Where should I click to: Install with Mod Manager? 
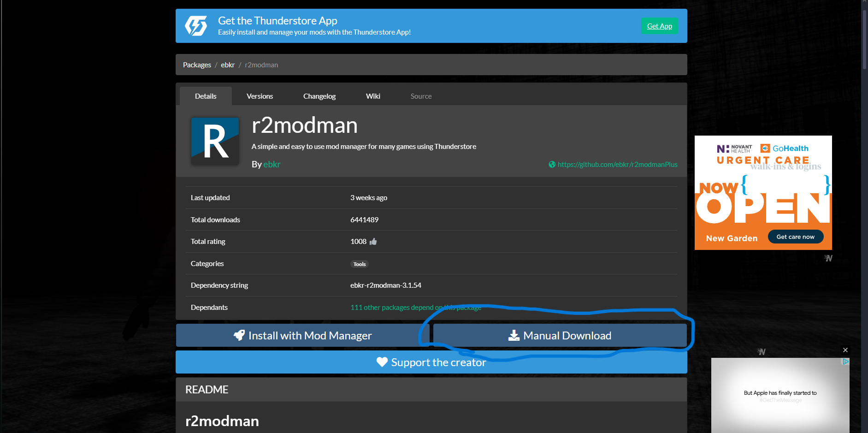click(x=302, y=335)
